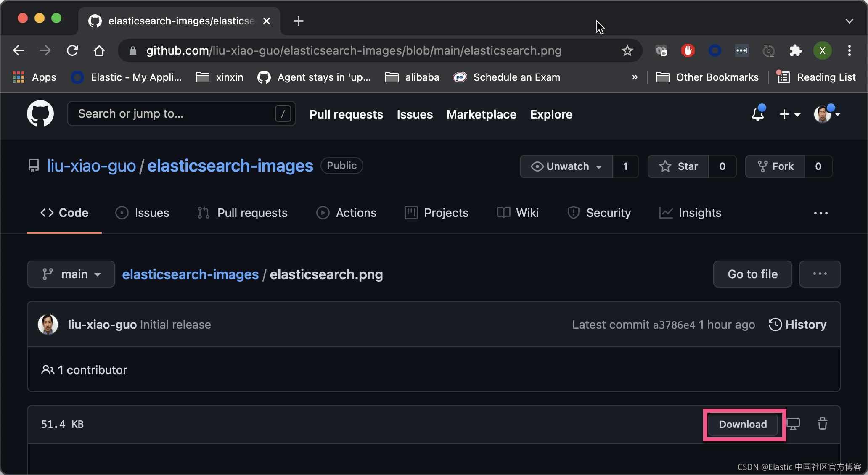Viewport: 868px width, 475px height.
Task: Open file options ellipsis next to Go to file
Action: pos(820,274)
